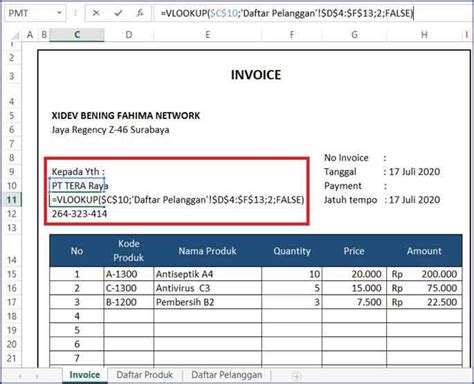Select column A header
Screen dimensions: 474x384
pyautogui.click(x=30, y=35)
